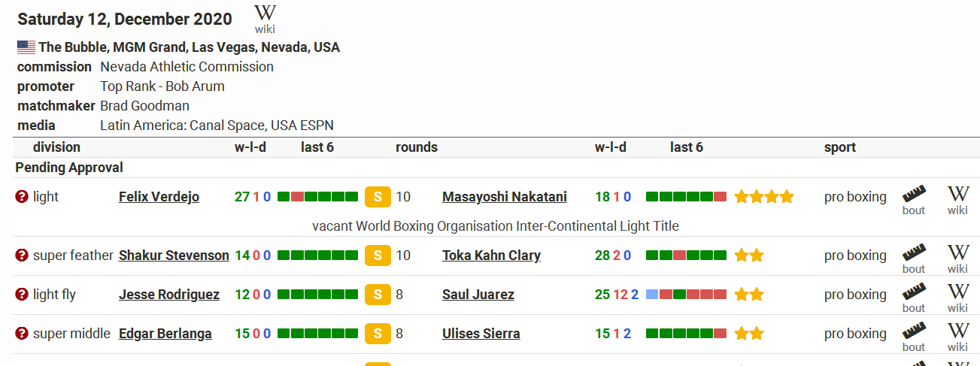Click the four-star rating on Verdejo bout

(764, 197)
